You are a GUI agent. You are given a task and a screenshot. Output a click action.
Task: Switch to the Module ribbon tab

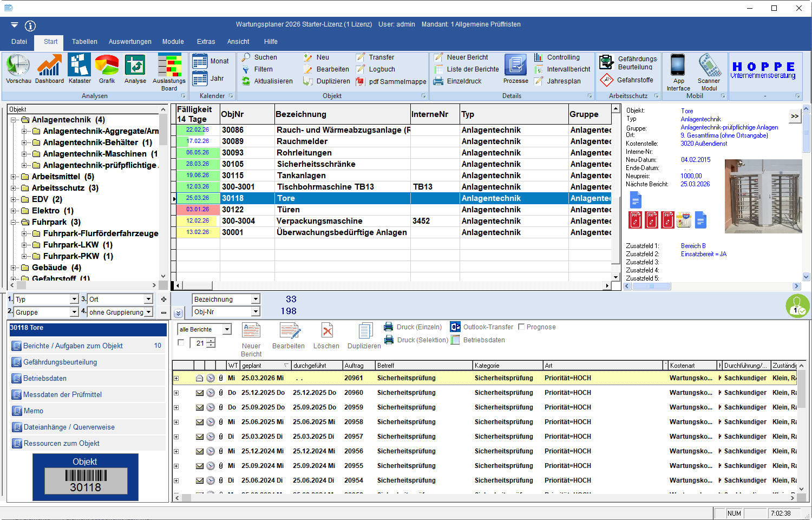click(x=173, y=42)
